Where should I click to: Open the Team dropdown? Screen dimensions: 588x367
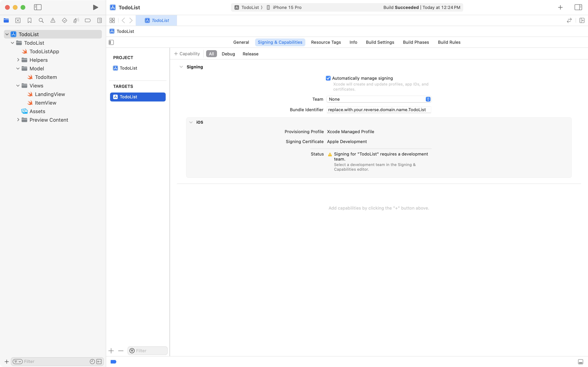[x=379, y=99]
